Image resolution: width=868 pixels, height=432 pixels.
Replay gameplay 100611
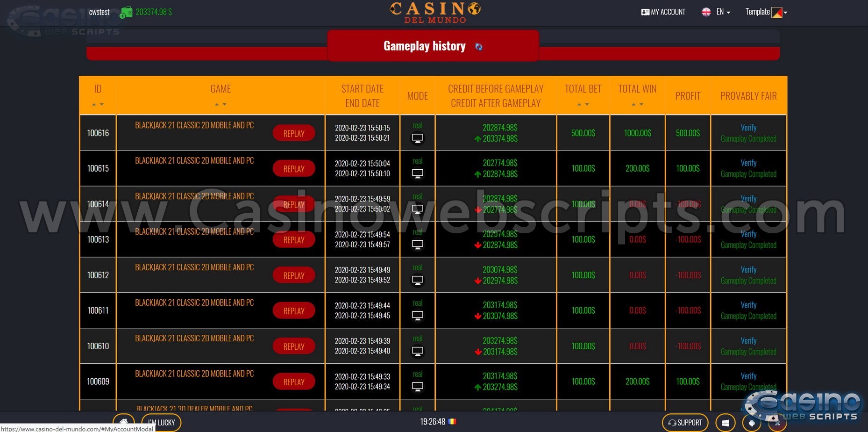pos(294,311)
